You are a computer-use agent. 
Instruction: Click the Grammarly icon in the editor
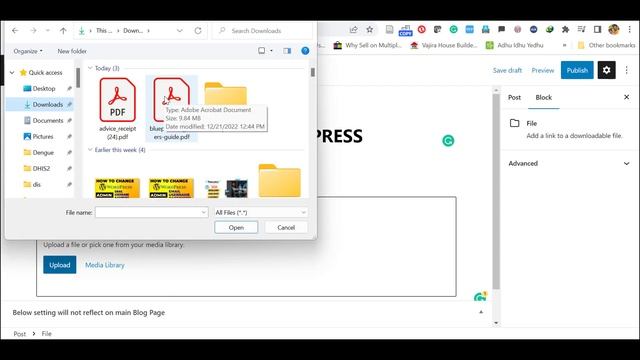coord(448,141)
